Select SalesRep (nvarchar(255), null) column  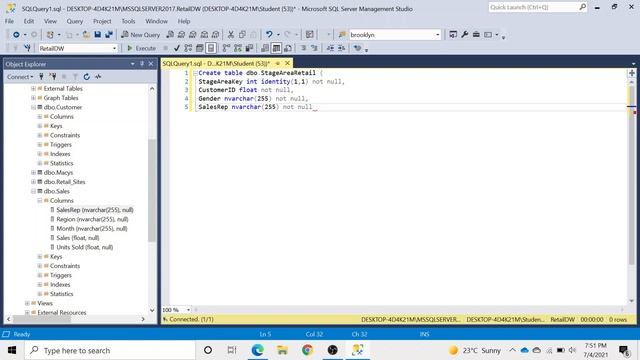95,210
